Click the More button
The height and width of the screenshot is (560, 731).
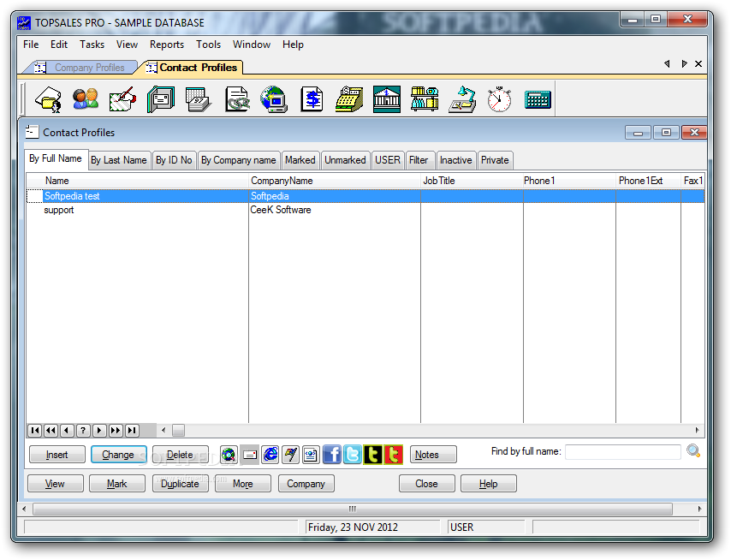click(x=243, y=484)
